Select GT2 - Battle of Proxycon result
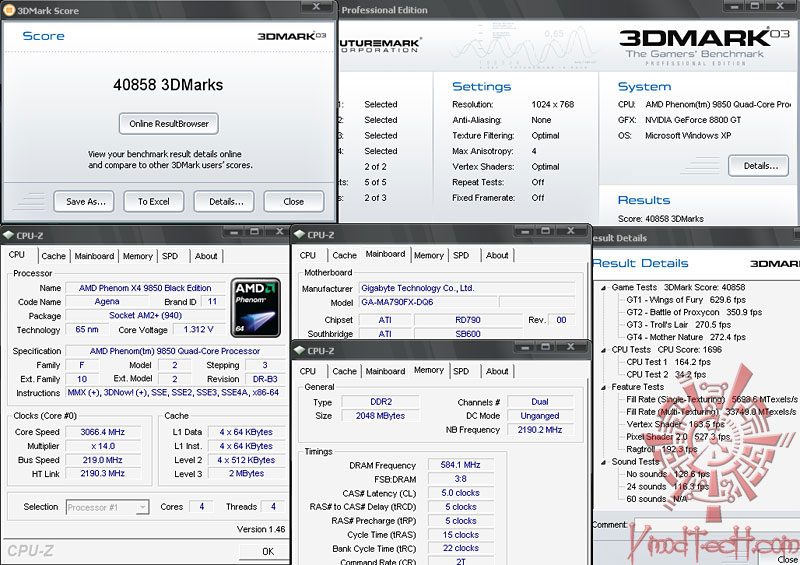This screenshot has height=565, width=800. point(694,312)
